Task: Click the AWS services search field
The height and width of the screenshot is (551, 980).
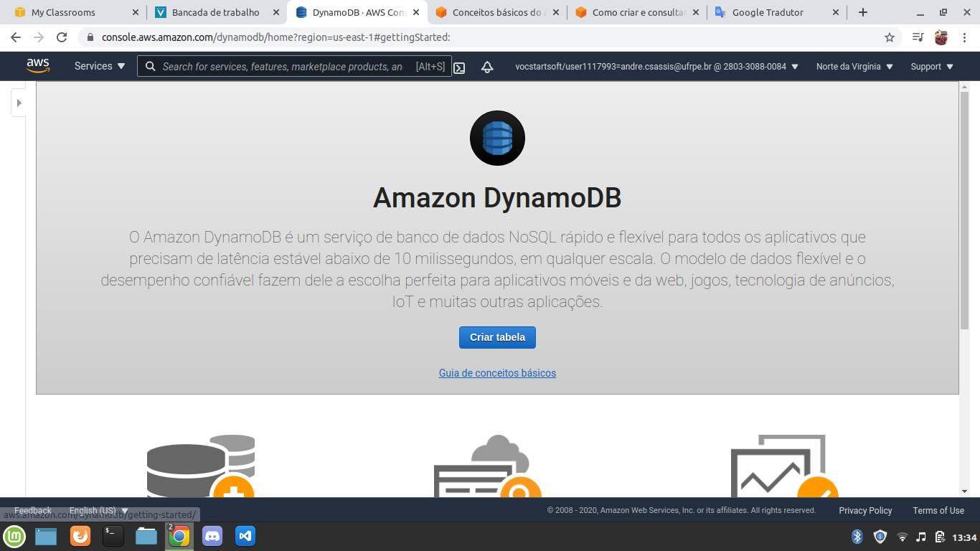Action: click(x=283, y=67)
